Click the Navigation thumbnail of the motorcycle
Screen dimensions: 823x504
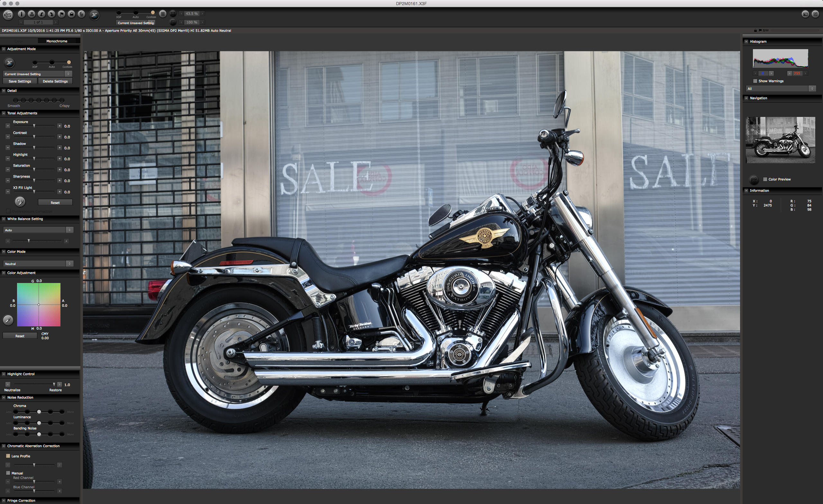(x=781, y=140)
